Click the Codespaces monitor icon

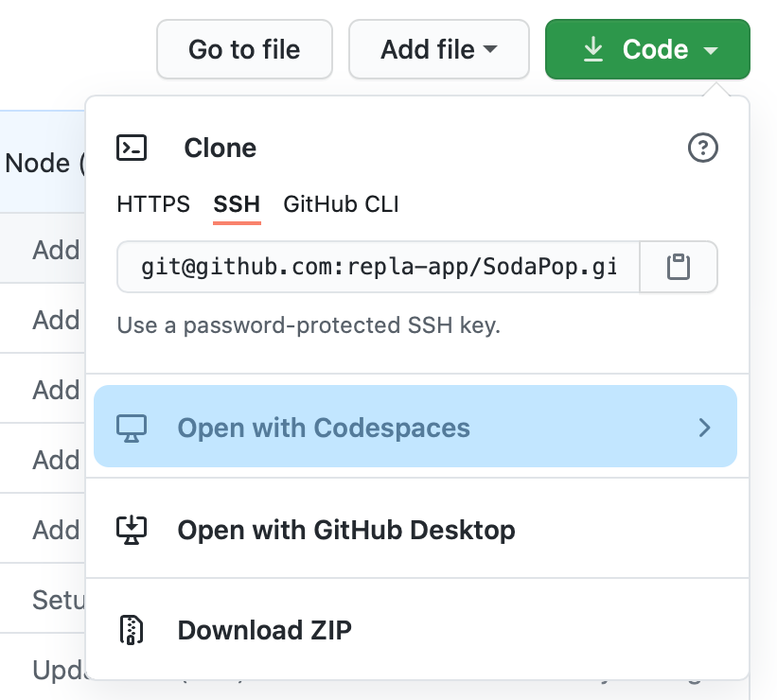132,428
